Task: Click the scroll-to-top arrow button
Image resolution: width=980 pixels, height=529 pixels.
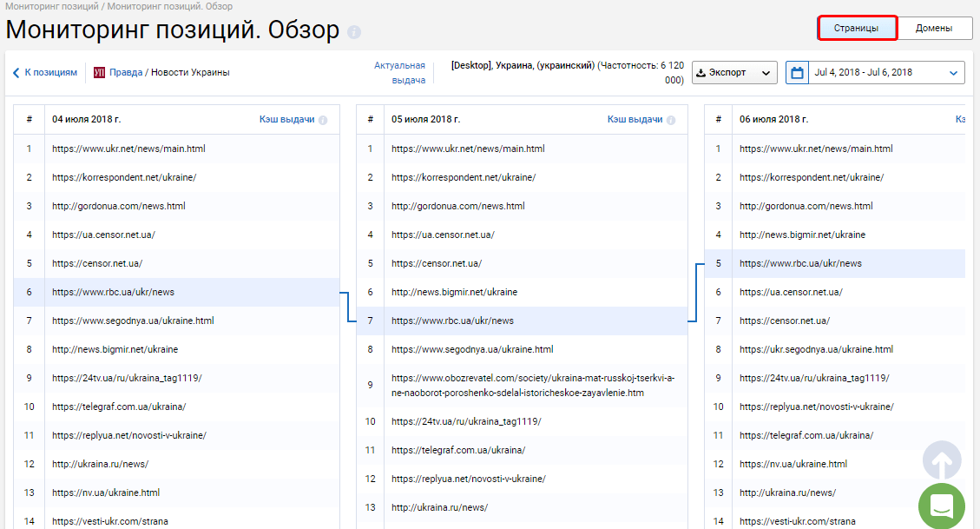Action: pyautogui.click(x=942, y=461)
